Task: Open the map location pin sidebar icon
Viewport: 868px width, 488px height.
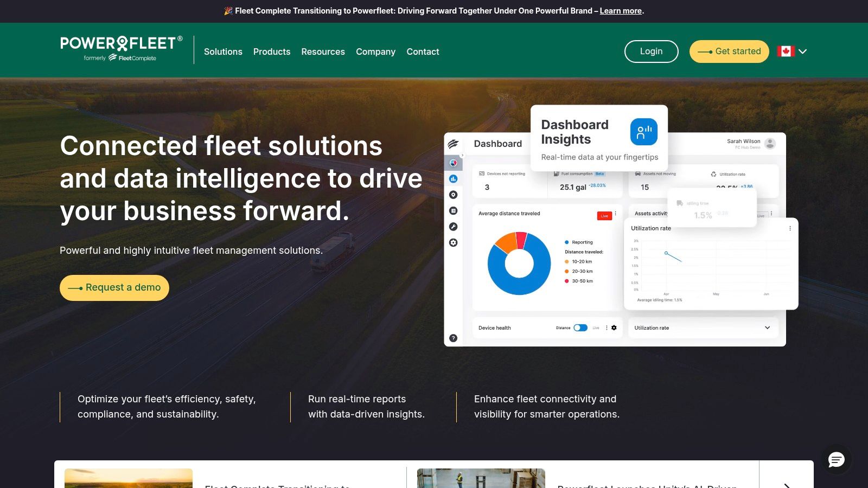Action: [454, 195]
